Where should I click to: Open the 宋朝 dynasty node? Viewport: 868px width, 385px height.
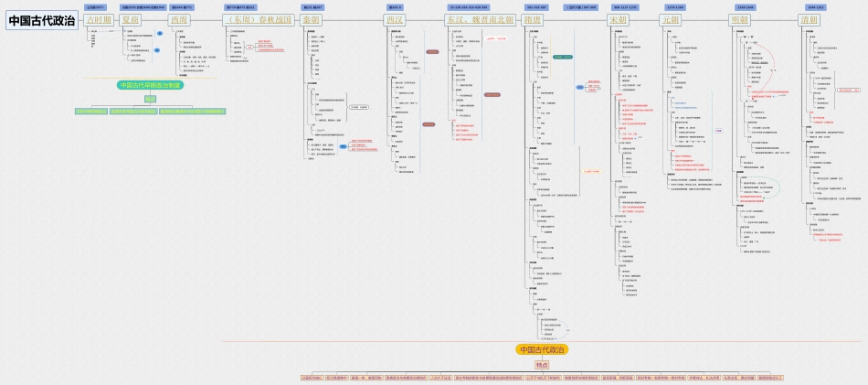click(x=619, y=19)
